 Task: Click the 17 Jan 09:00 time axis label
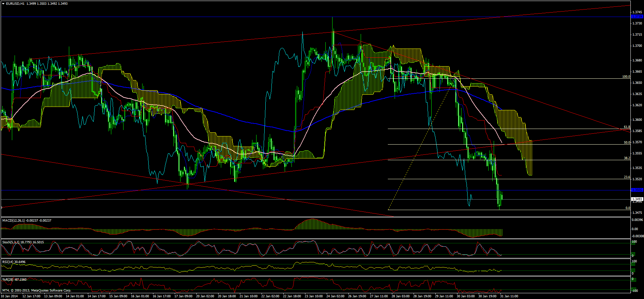click(x=183, y=296)
